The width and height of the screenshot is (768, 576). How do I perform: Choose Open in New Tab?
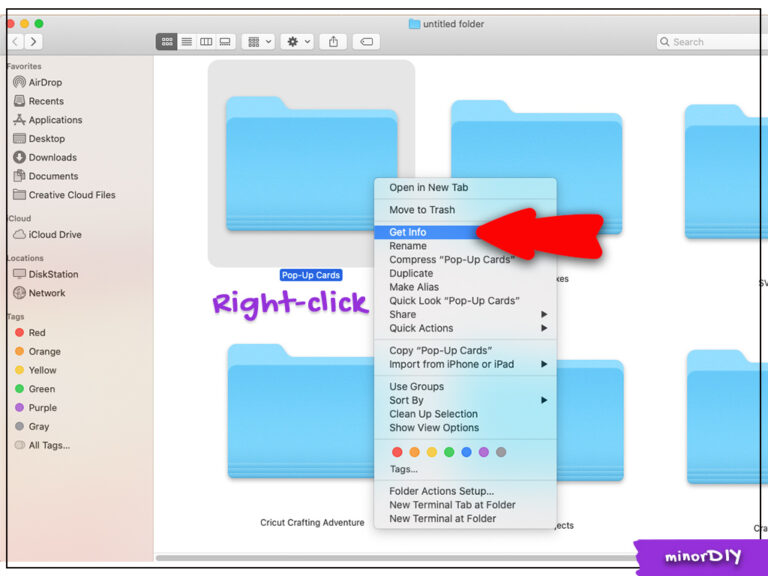coord(465,188)
